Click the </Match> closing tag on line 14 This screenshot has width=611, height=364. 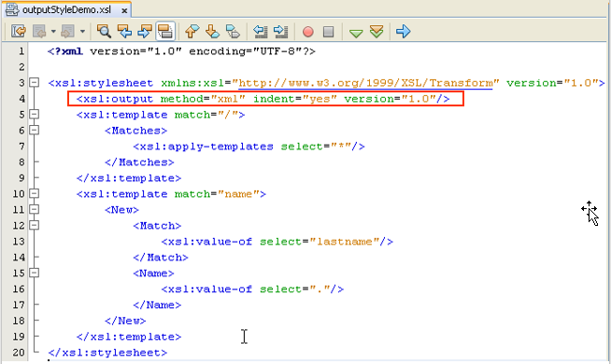[161, 258]
